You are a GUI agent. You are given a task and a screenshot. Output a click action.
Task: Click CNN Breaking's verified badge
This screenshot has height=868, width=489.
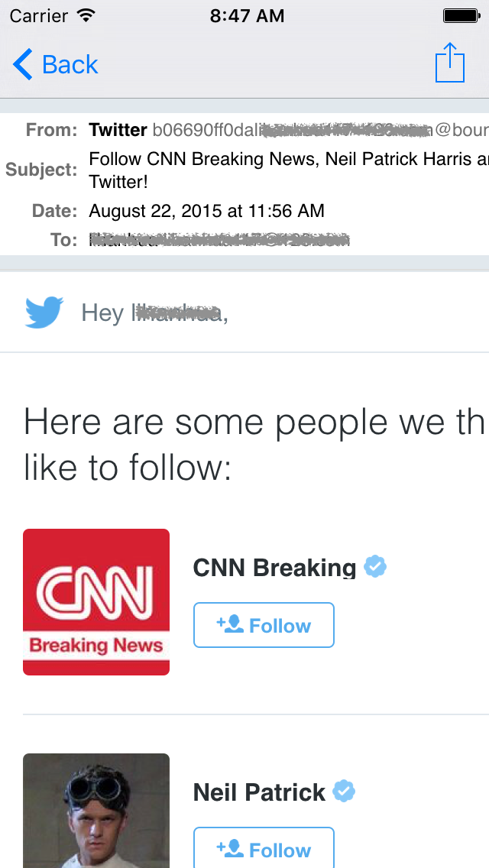pyautogui.click(x=375, y=567)
